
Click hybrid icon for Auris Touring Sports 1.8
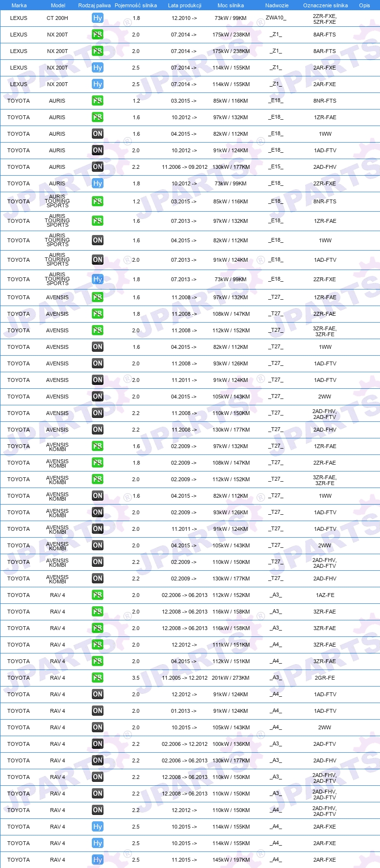98,279
